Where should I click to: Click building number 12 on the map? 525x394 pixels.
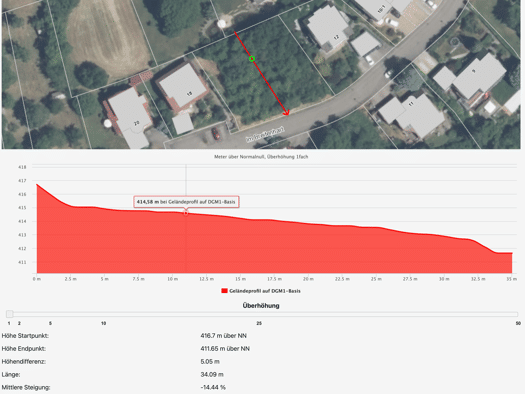click(336, 37)
